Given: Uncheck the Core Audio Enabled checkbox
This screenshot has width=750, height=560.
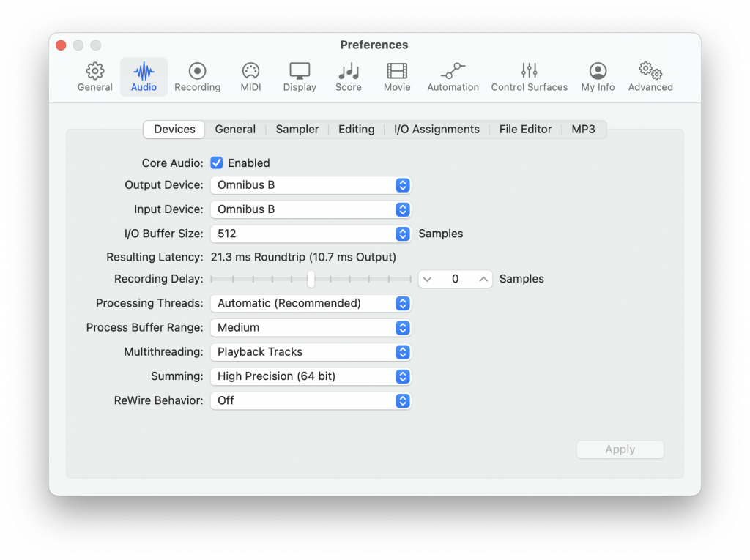Looking at the screenshot, I should (x=217, y=163).
